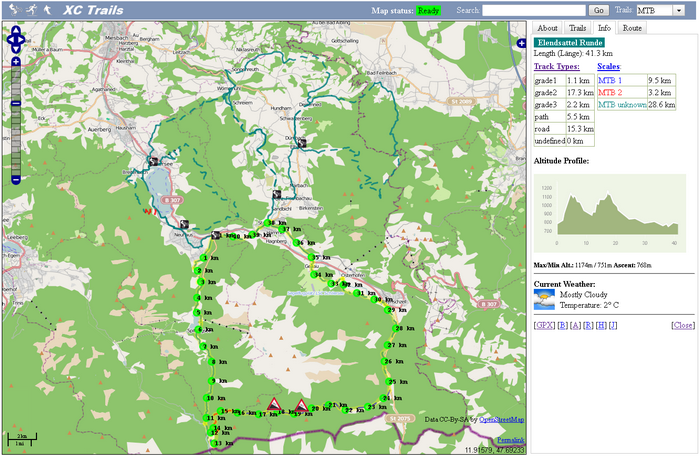Pan the map south with down arrow
The width and height of the screenshot is (700, 456).
pyautogui.click(x=16, y=49)
